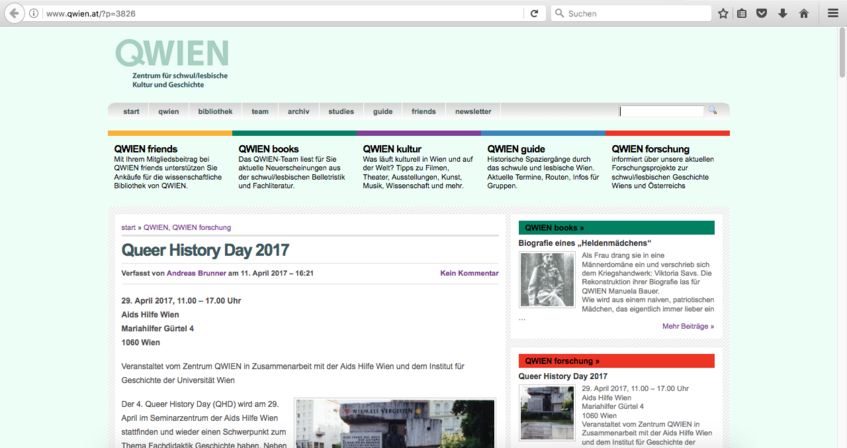
Task: Click the Mehr Beiträge link
Action: point(688,326)
